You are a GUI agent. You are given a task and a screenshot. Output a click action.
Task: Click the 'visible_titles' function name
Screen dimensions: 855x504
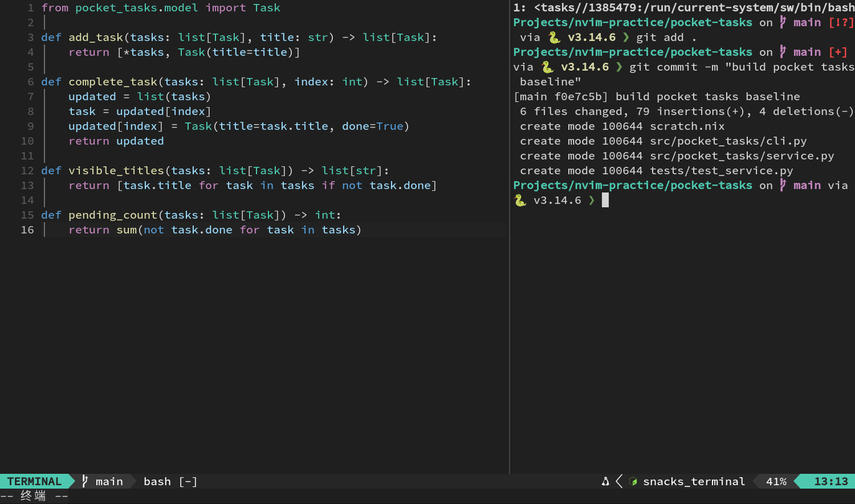116,171
